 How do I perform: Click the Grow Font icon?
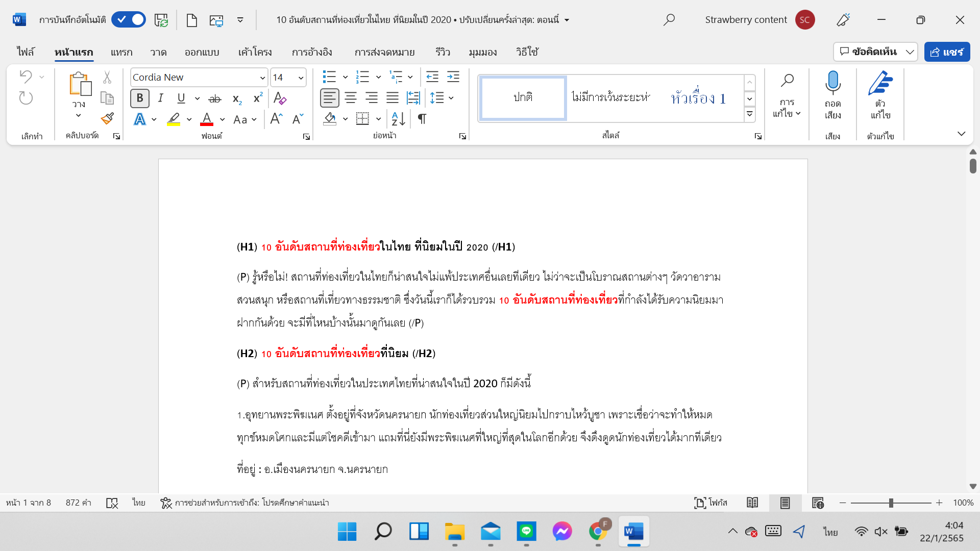tap(276, 119)
